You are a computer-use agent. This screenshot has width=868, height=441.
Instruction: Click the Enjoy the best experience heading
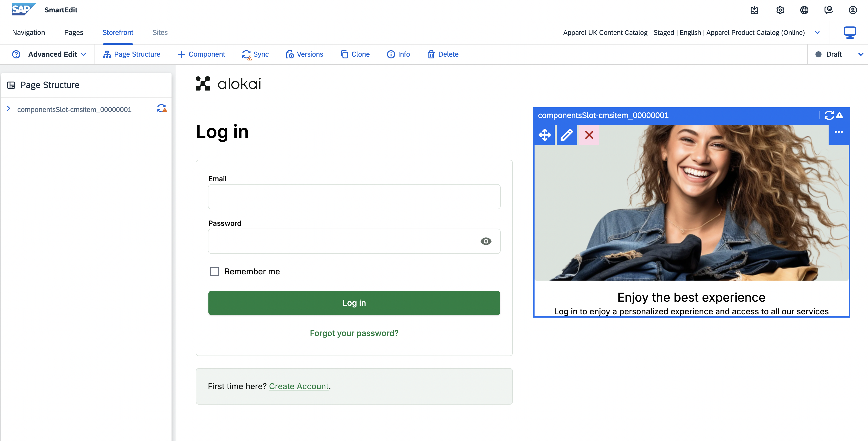(x=691, y=297)
